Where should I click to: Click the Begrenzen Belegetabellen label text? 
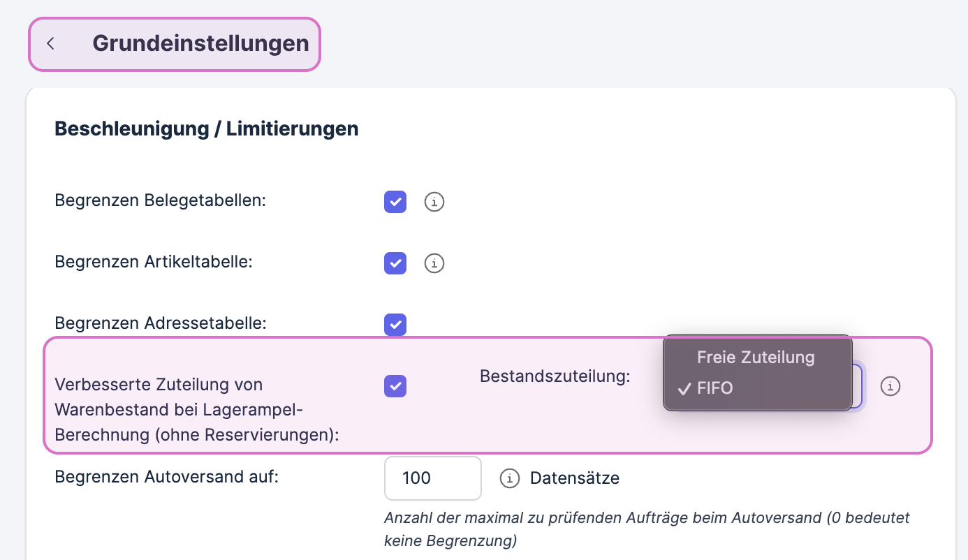161,201
